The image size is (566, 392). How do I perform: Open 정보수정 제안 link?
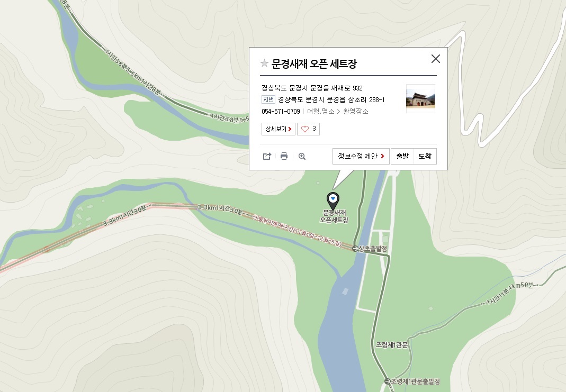[361, 156]
